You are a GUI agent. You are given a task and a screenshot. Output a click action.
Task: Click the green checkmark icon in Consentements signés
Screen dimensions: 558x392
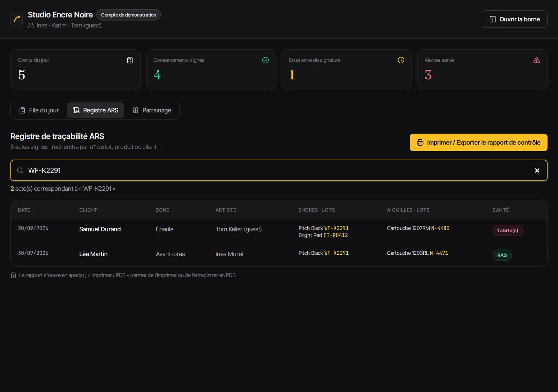pyautogui.click(x=265, y=60)
